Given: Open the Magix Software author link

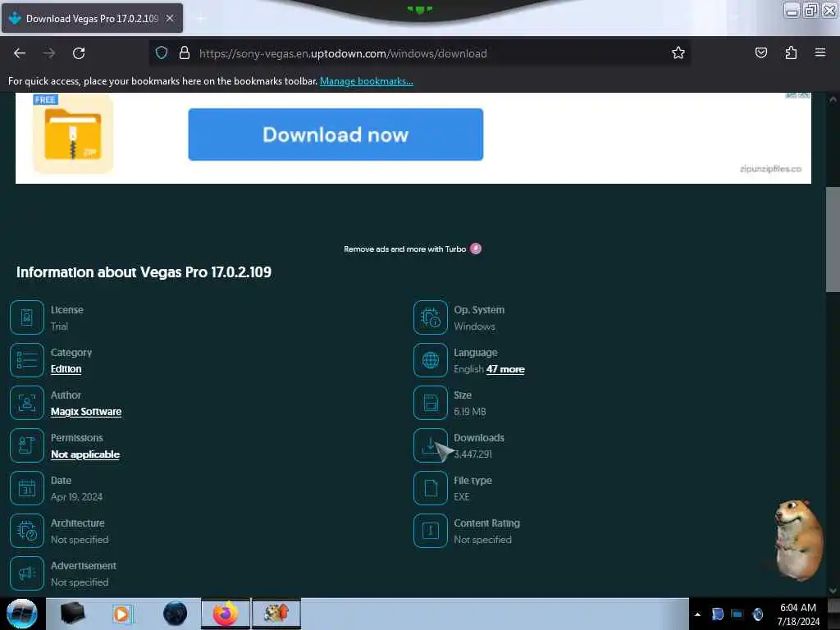Looking at the screenshot, I should 85,412.
